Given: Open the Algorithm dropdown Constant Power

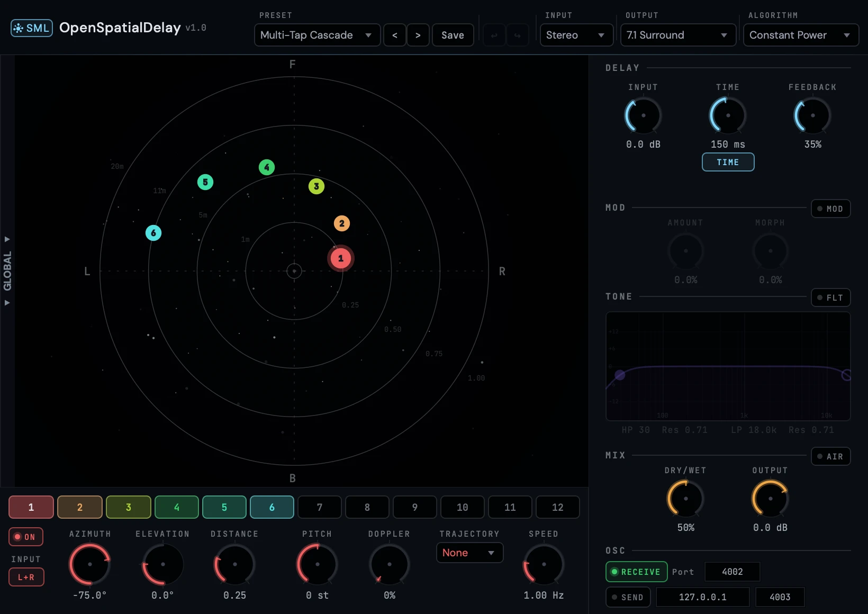Looking at the screenshot, I should tap(801, 35).
